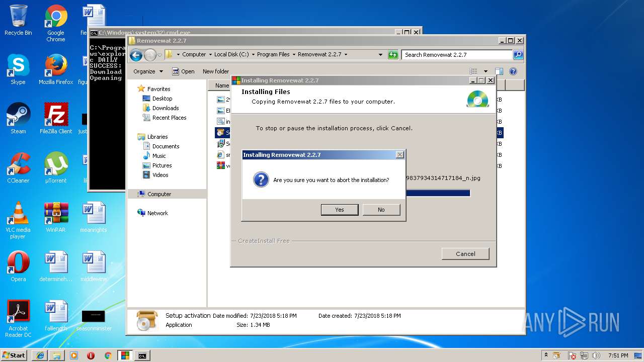Screen dimensions: 644x362
Task: Open Videos library
Action: point(160,175)
